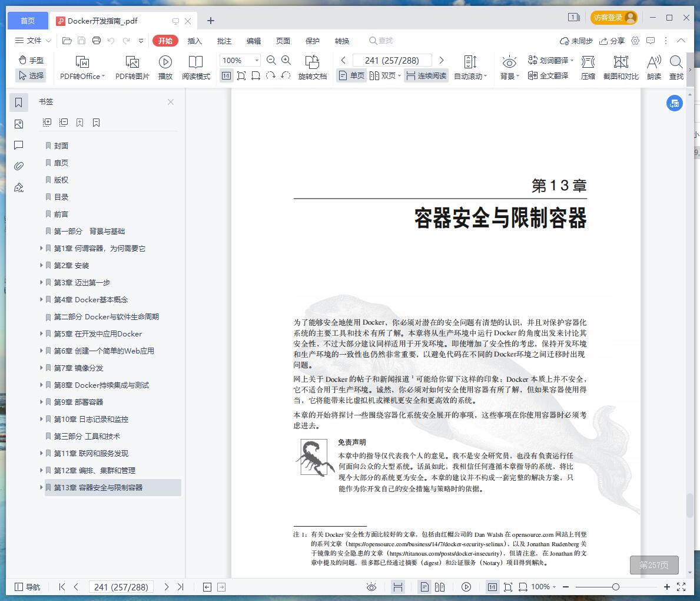Open the Auto Scroll dropdown
The width and height of the screenshot is (700, 601).
pyautogui.click(x=470, y=68)
